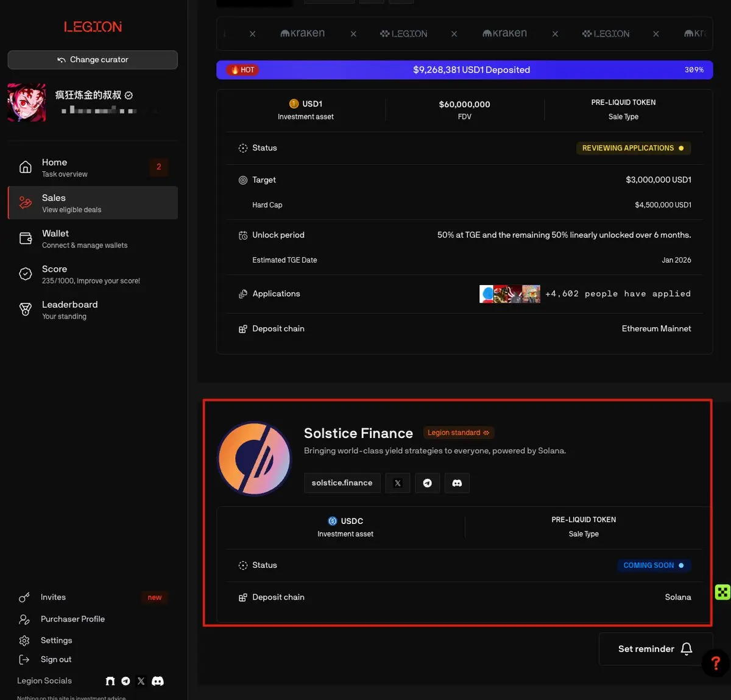Open Sales to view eligible deals

[x=93, y=203]
